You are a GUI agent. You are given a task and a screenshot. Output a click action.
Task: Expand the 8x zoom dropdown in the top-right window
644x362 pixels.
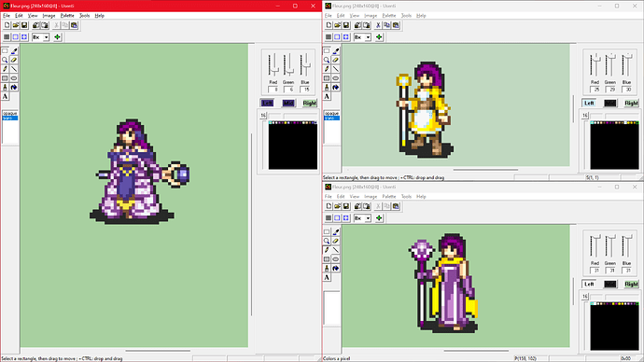[368, 37]
